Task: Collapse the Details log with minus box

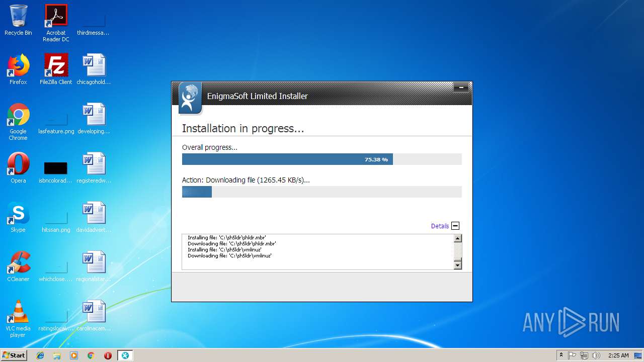Action: pos(455,226)
